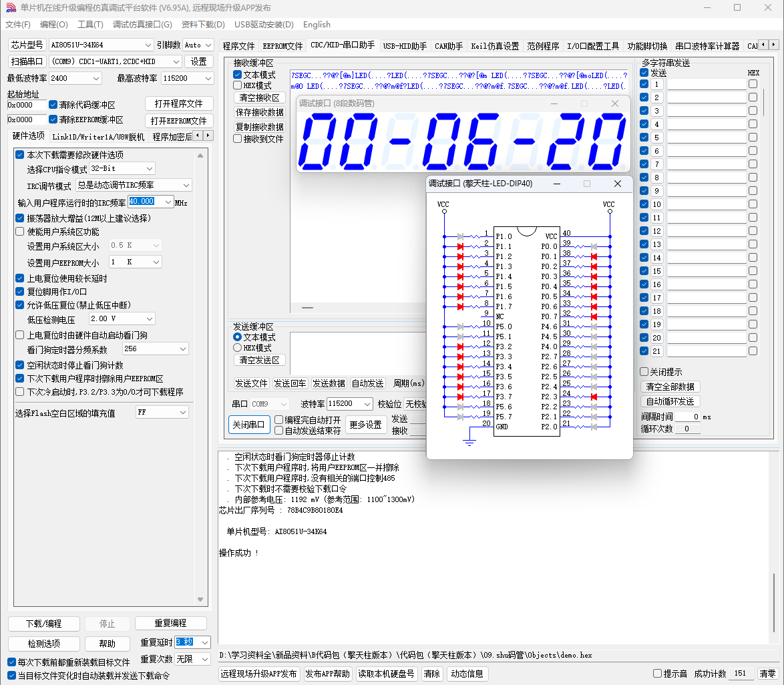This screenshot has width=784, height=685.
Task: Toggle receive buffer 文本模式 checkbox
Action: 238,75
